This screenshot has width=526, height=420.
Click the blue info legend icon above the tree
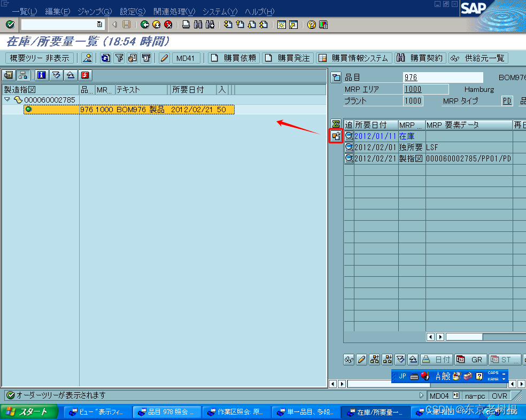(x=42, y=75)
